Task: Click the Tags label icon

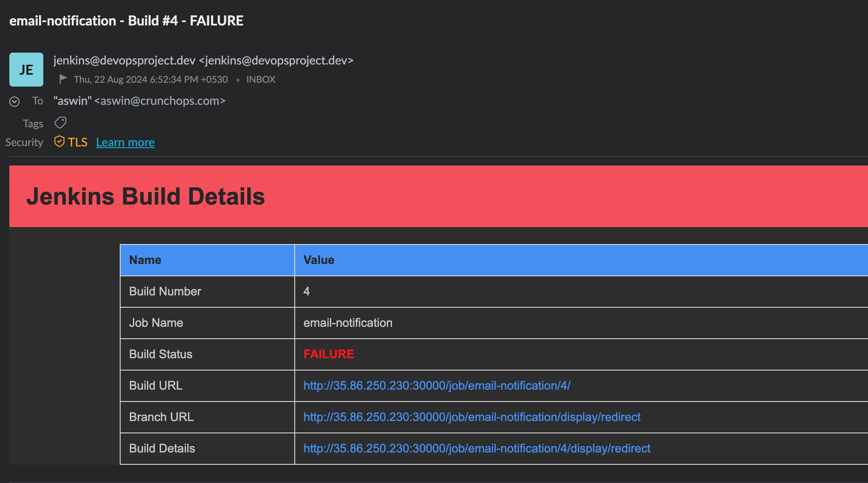Action: coord(60,123)
